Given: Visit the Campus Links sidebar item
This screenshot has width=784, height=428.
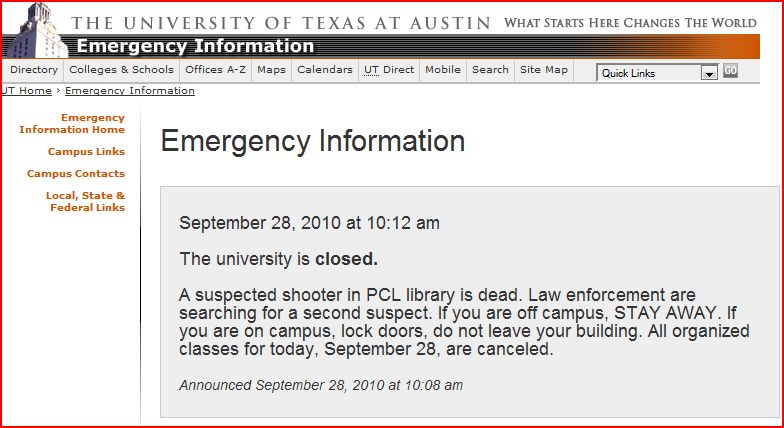Looking at the screenshot, I should (x=86, y=152).
